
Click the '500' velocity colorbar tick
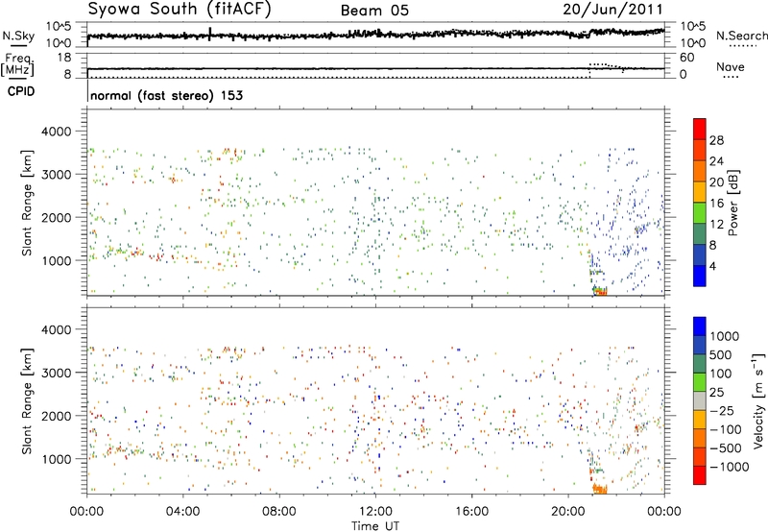721,354
